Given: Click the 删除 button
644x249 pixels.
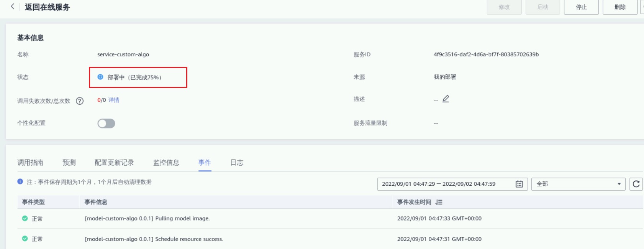Looking at the screenshot, I should point(620,7).
